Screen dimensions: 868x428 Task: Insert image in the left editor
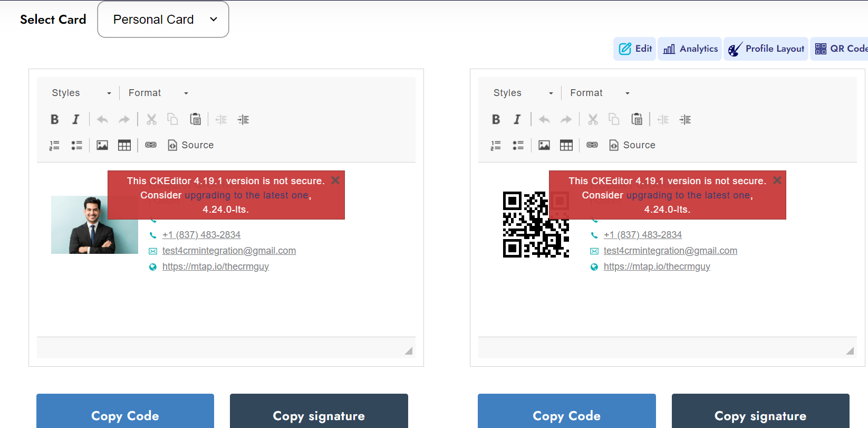(102, 145)
